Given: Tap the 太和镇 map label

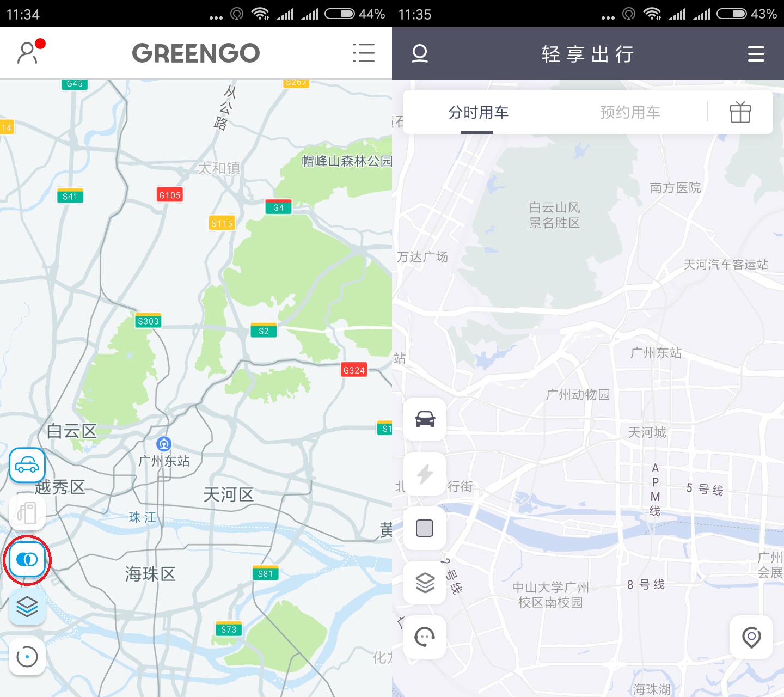Looking at the screenshot, I should point(219,168).
